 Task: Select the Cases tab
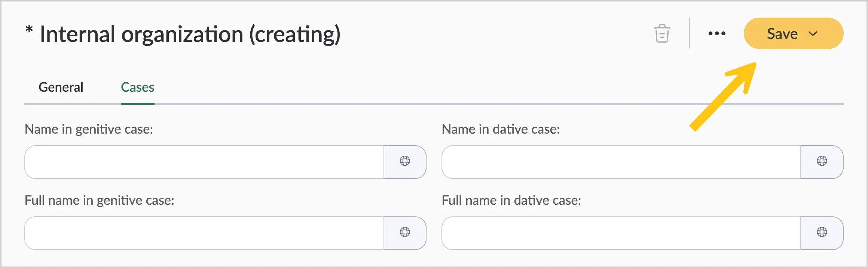point(137,87)
